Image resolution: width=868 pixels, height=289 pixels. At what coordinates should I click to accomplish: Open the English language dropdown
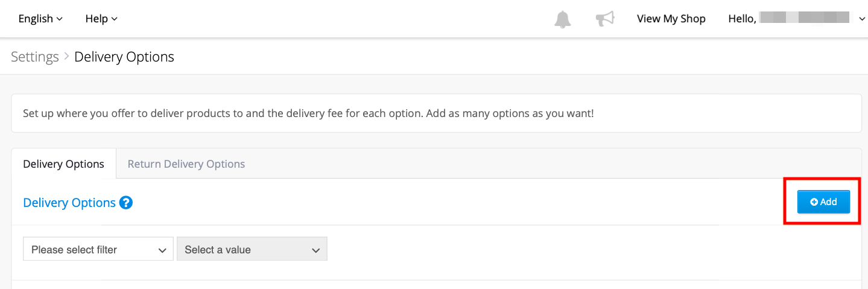pos(40,19)
